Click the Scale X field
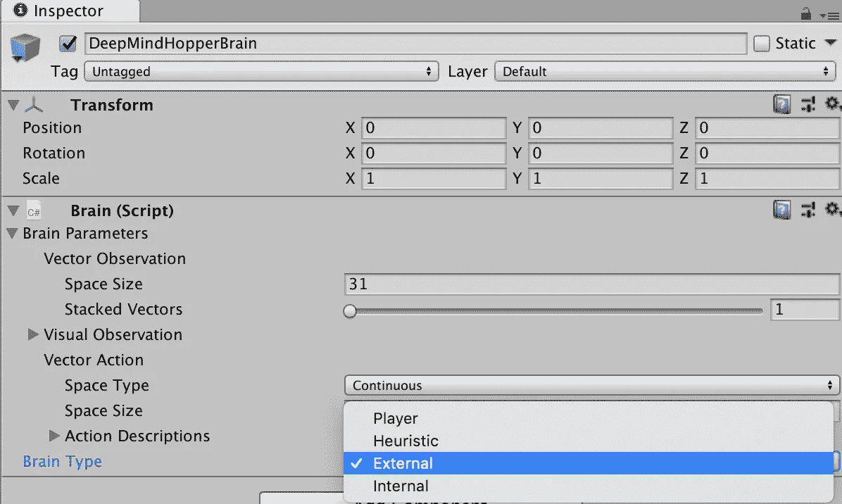This screenshot has height=504, width=842. tap(434, 179)
